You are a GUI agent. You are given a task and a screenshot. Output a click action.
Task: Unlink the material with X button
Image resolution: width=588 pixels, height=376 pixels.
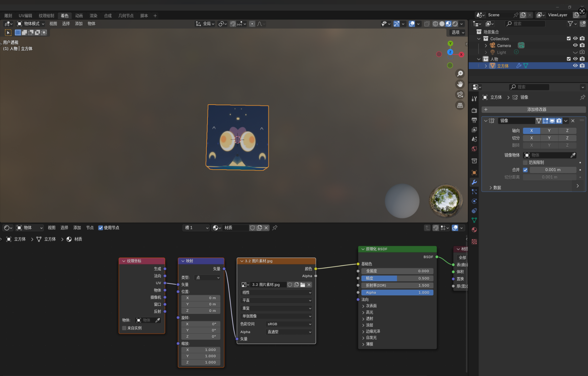266,228
